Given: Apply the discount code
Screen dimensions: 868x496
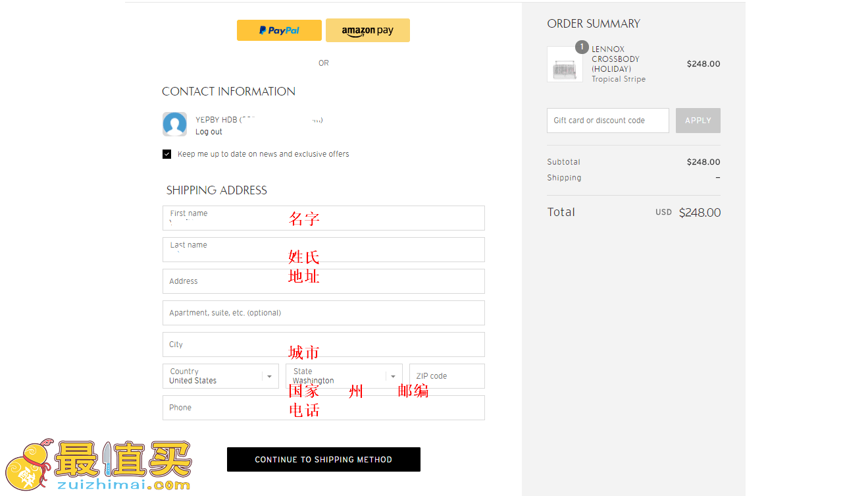Looking at the screenshot, I should 698,121.
